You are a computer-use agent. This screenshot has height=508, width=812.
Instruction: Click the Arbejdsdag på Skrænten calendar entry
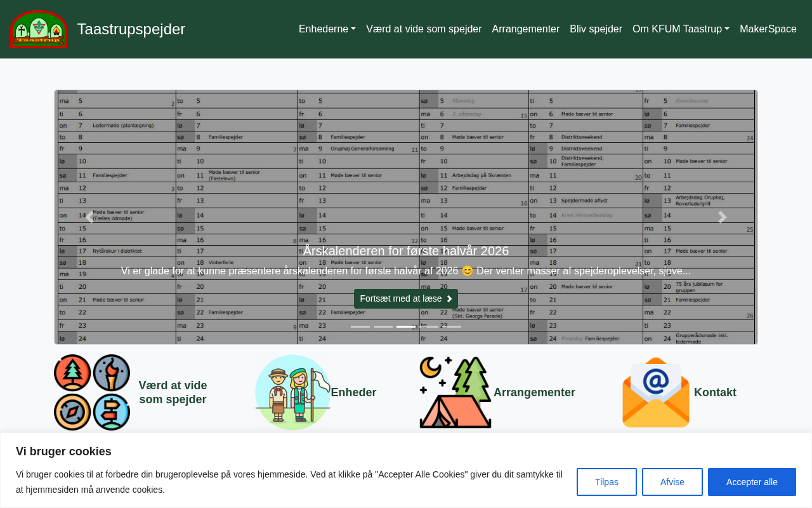(481, 175)
